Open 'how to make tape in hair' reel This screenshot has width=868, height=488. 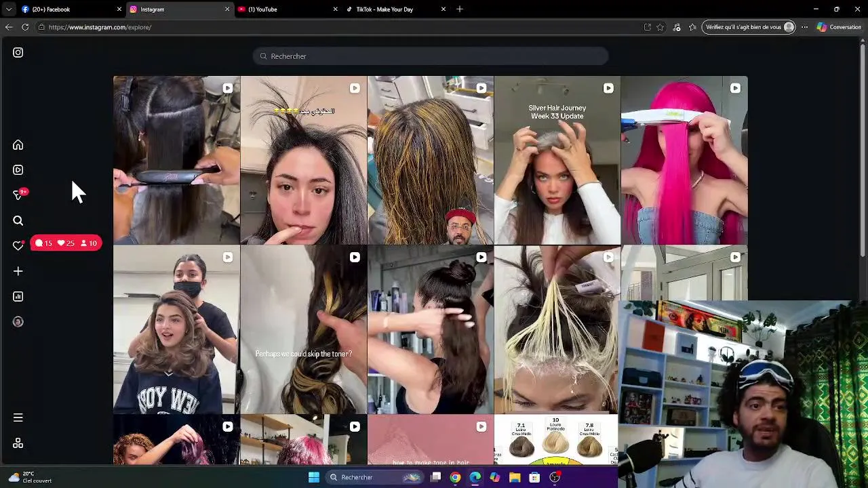[x=430, y=440]
